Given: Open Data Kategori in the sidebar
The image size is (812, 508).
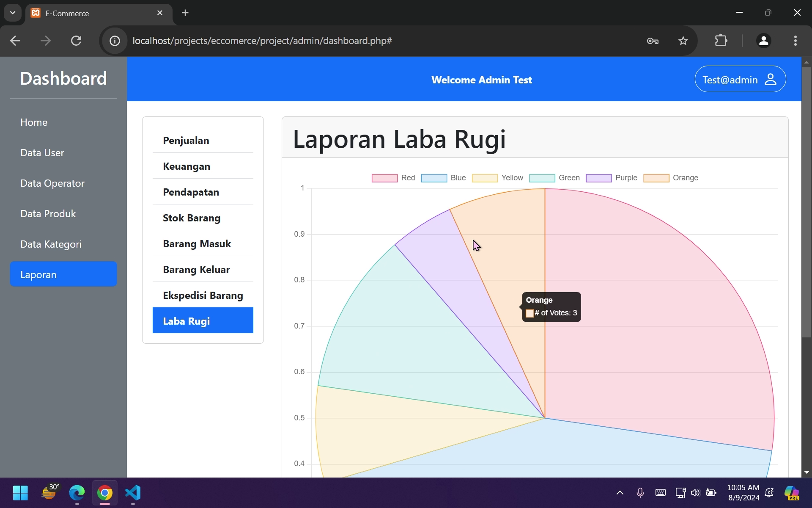Looking at the screenshot, I should pos(63,244).
